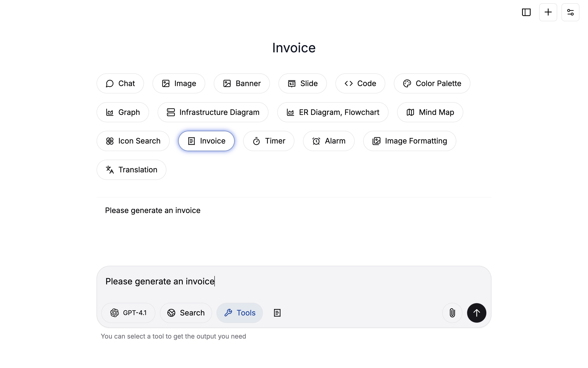
Task: Choose the Mind Map tool
Action: click(430, 112)
